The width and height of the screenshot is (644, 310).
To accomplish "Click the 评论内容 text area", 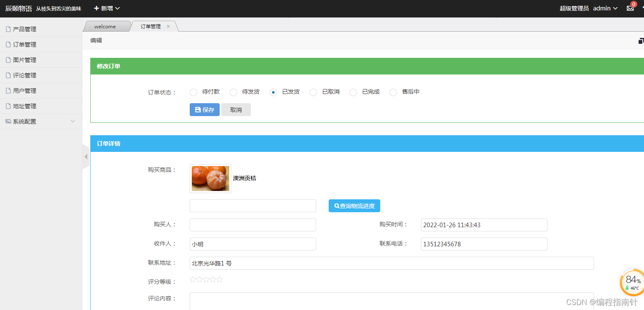I will click(x=392, y=301).
